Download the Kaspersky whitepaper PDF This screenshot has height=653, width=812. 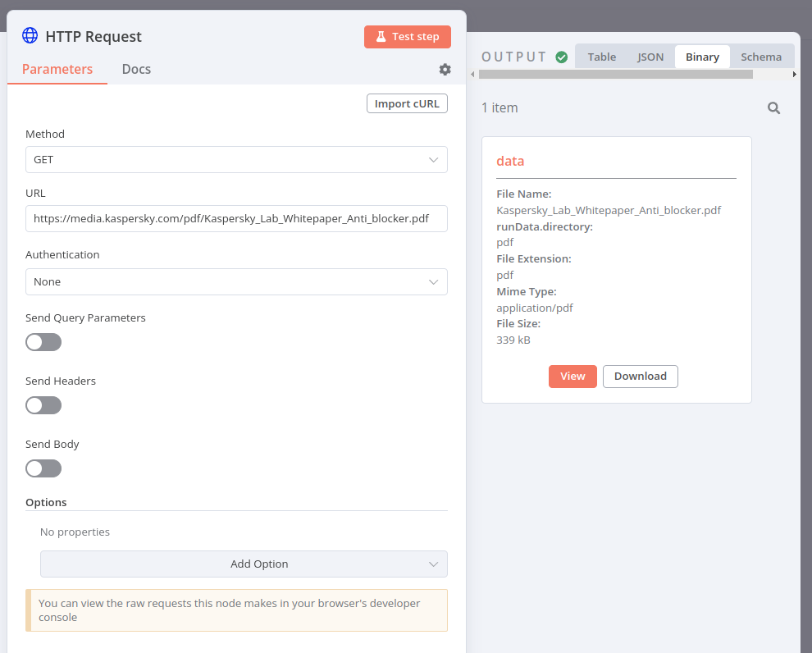pyautogui.click(x=641, y=377)
